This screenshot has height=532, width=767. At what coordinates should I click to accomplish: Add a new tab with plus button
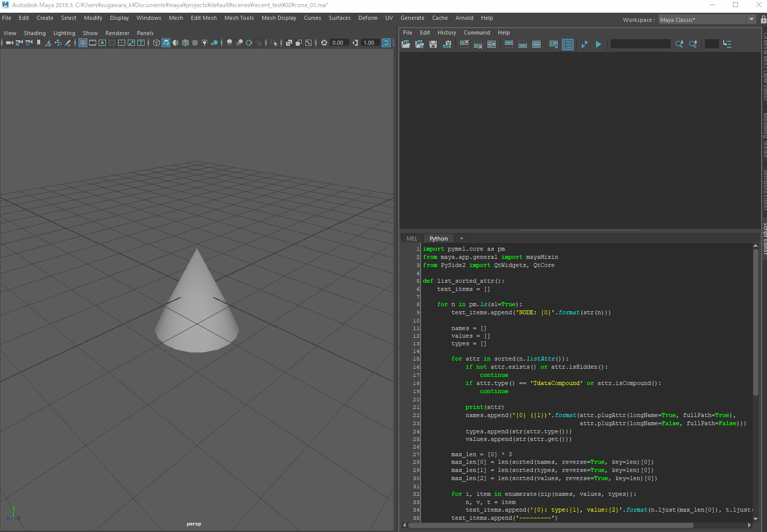point(462,239)
